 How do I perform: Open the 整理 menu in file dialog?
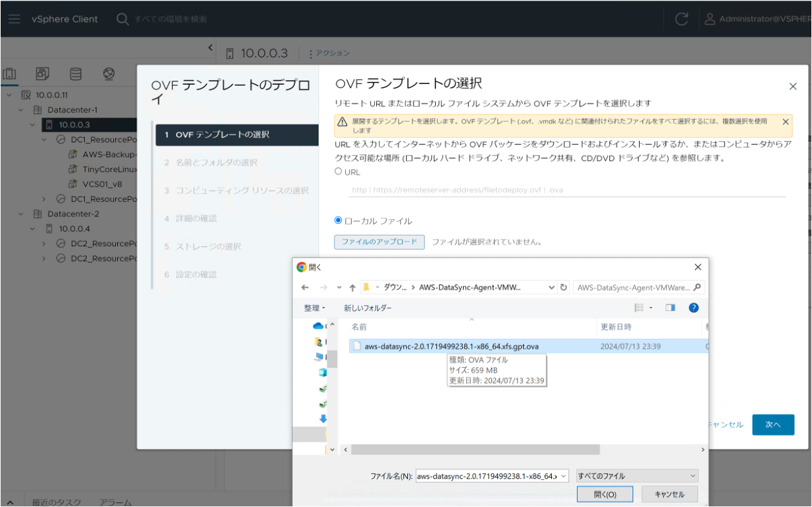pos(315,308)
